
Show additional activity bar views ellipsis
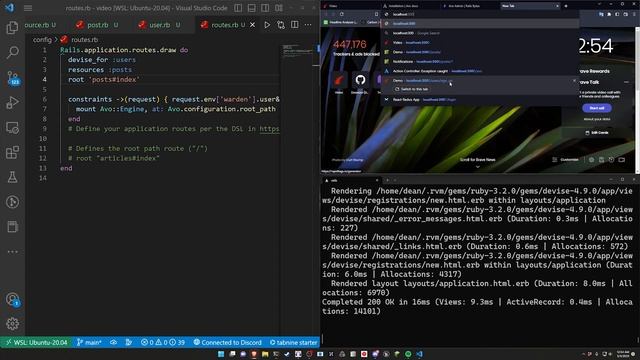[12, 252]
